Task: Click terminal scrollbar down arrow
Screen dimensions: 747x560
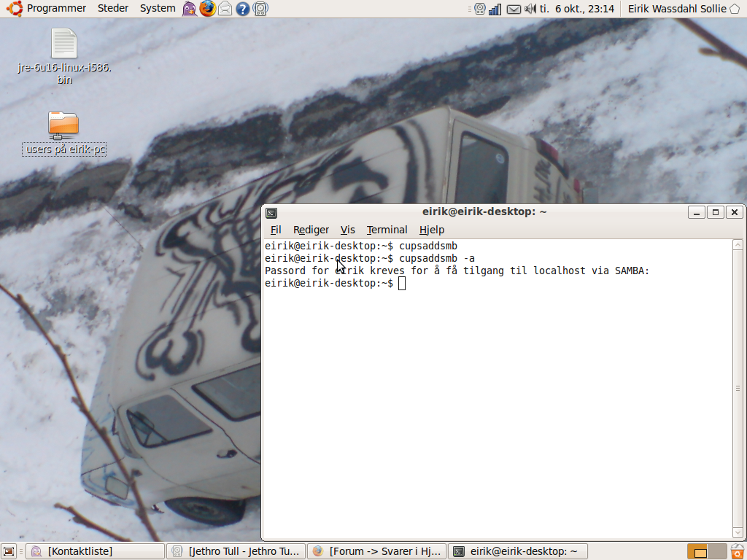Action: pos(738,533)
